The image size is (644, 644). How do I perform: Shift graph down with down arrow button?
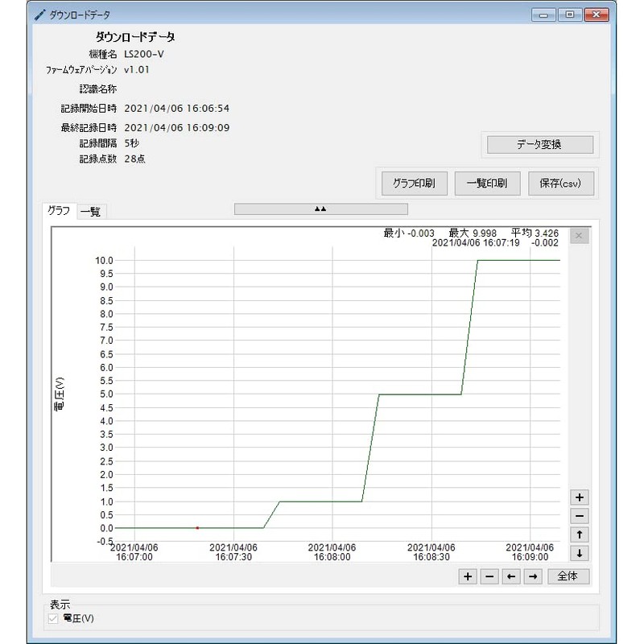(579, 553)
